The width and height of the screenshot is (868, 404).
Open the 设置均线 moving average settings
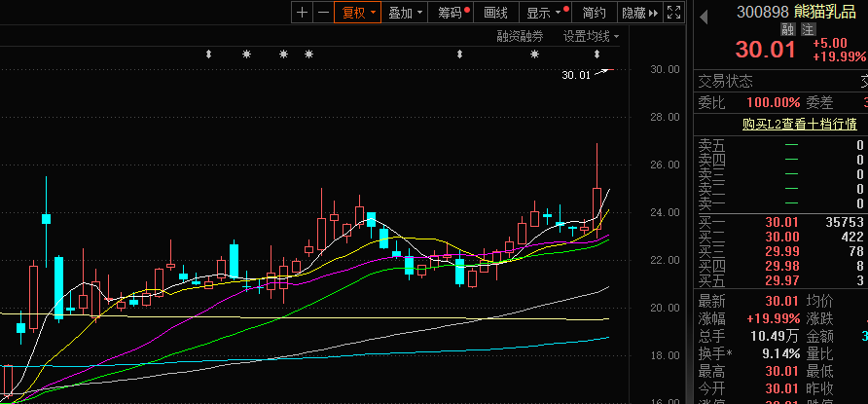pos(591,37)
